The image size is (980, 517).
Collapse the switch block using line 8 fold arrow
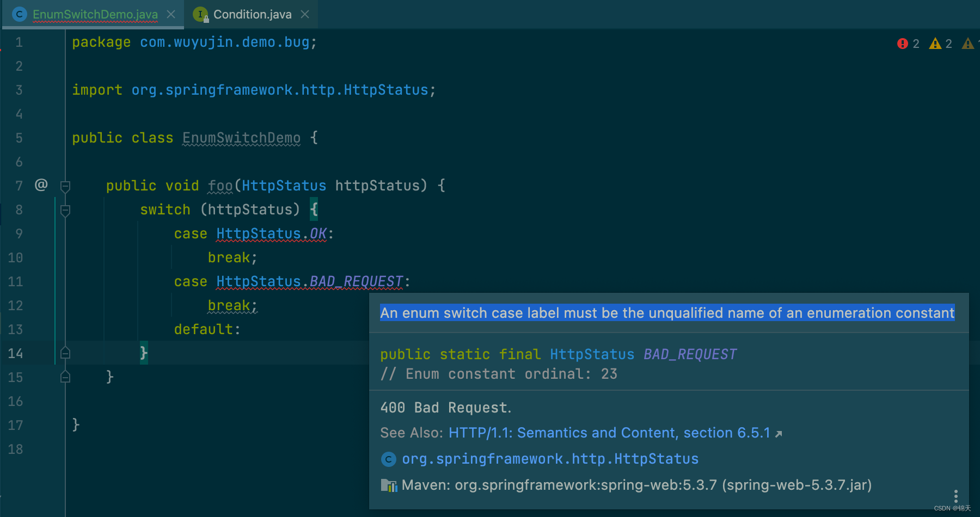pyautogui.click(x=65, y=210)
